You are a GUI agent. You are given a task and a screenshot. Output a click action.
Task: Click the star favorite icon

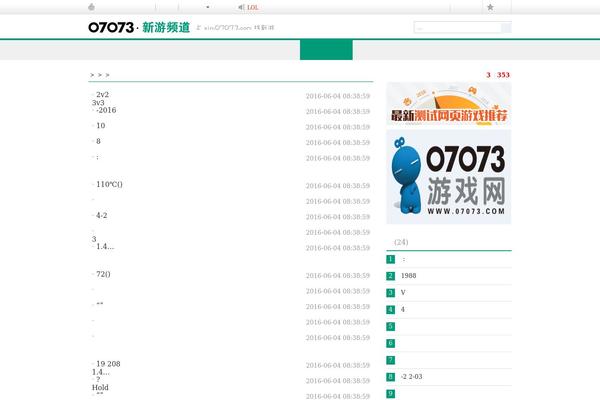(490, 7)
